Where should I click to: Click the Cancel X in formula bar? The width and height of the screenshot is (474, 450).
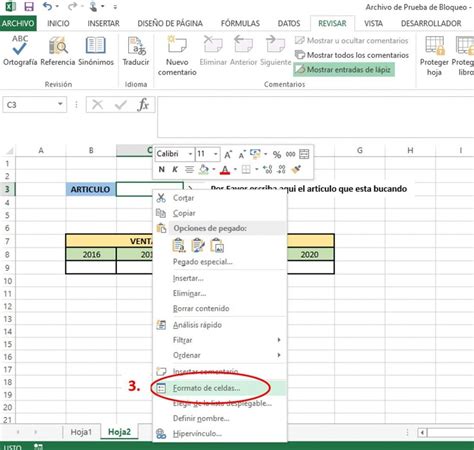[97, 105]
